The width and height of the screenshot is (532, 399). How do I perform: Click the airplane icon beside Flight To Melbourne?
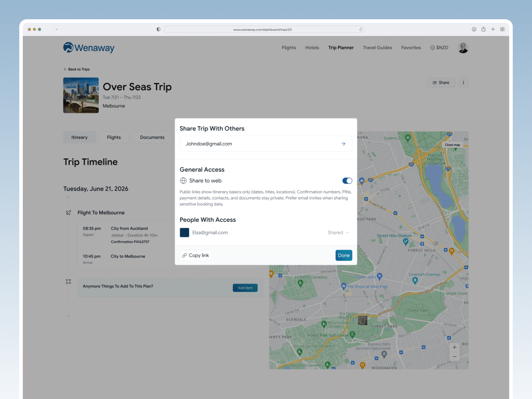coord(69,212)
